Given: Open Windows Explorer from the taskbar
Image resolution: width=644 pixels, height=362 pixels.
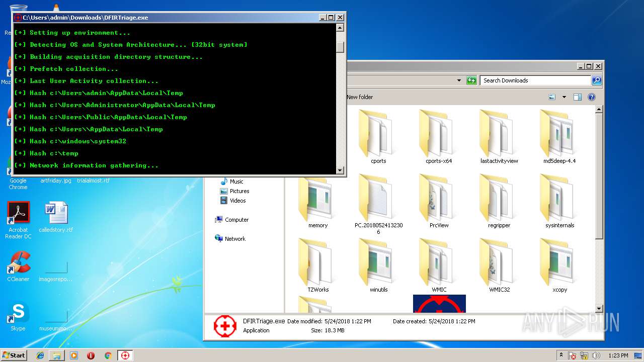Looking at the screenshot, I should coord(57,355).
